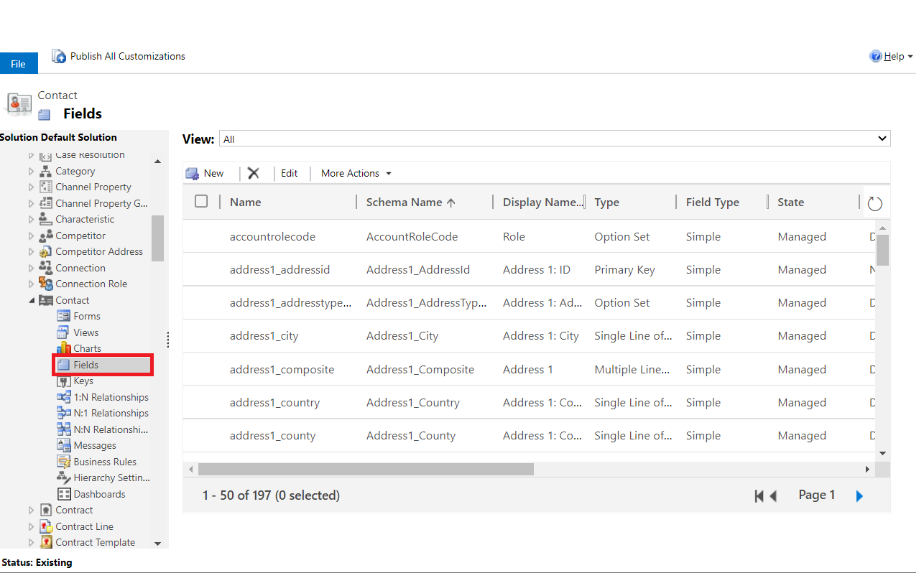Expand the Contract Line tree node
Image resolution: width=924 pixels, height=573 pixels.
tap(31, 526)
